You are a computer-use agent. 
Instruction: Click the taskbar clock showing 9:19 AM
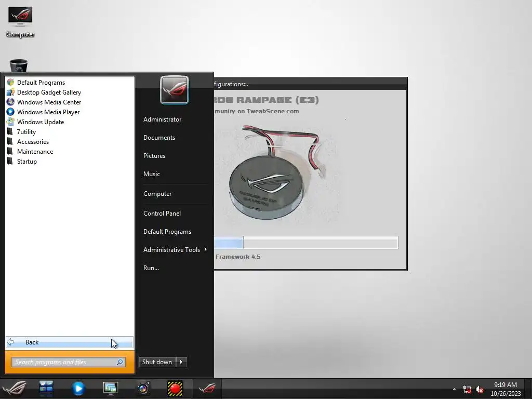point(506,385)
